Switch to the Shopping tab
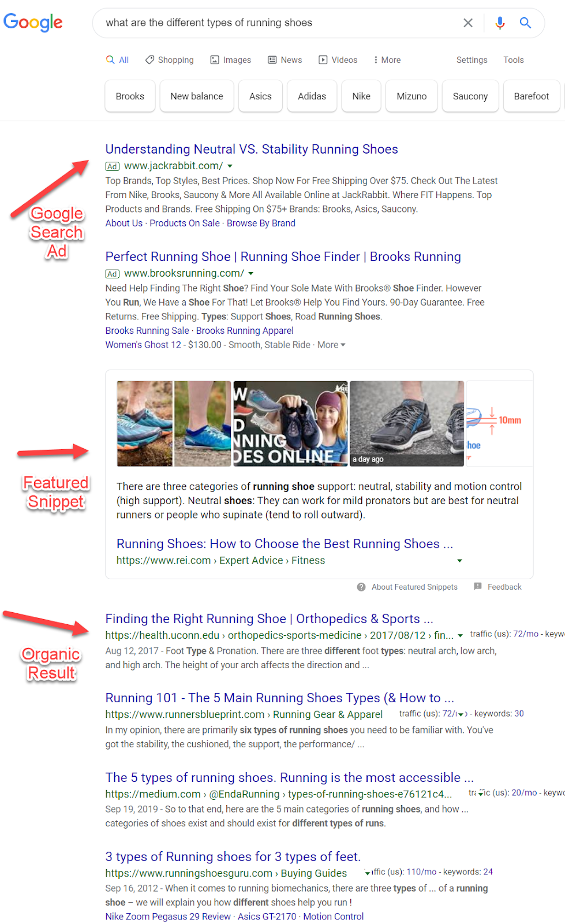This screenshot has height=924, width=565. pos(170,60)
